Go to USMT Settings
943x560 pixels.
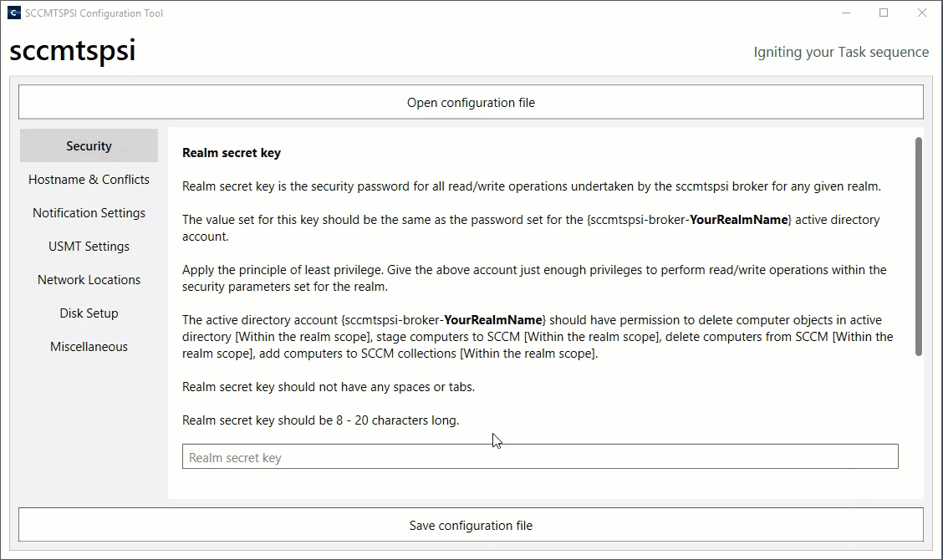click(89, 247)
